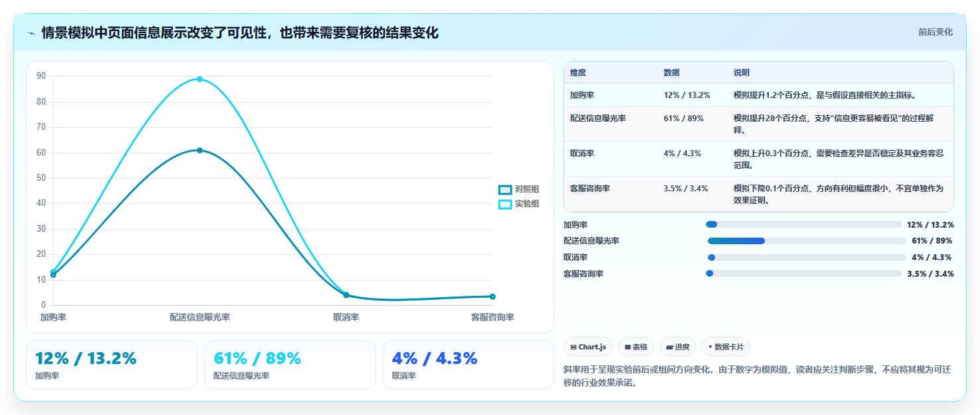
Task: Open the 61% / 89% 配送信息曝光率 data card
Action: 290,365
